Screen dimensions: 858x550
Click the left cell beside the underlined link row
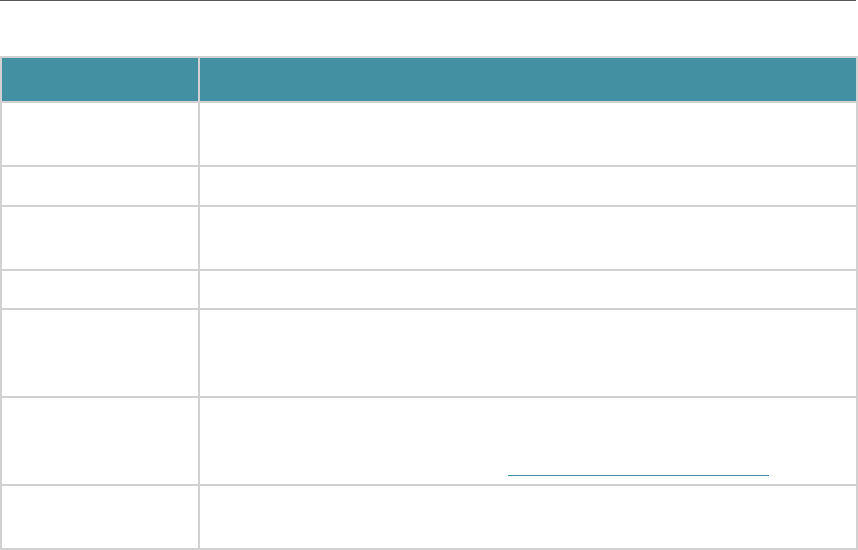99,439
